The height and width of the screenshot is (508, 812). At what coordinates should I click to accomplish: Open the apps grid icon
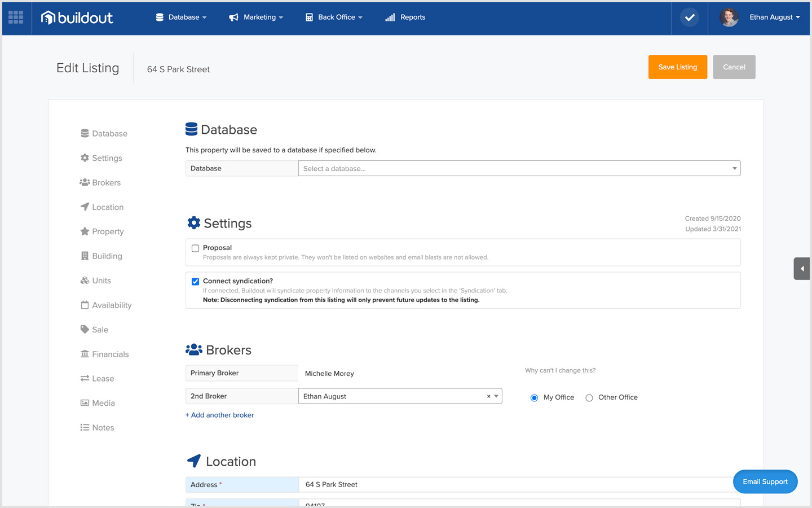point(16,17)
